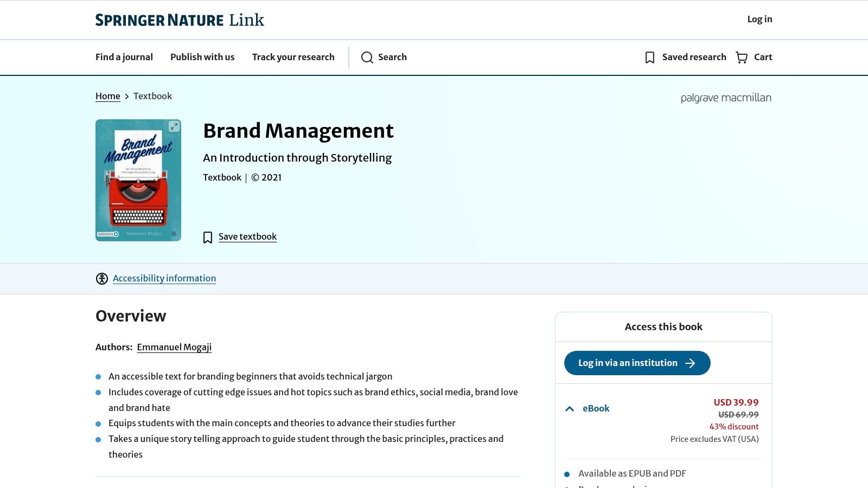
Task: Collapse the eBook section chevron
Action: (570, 409)
